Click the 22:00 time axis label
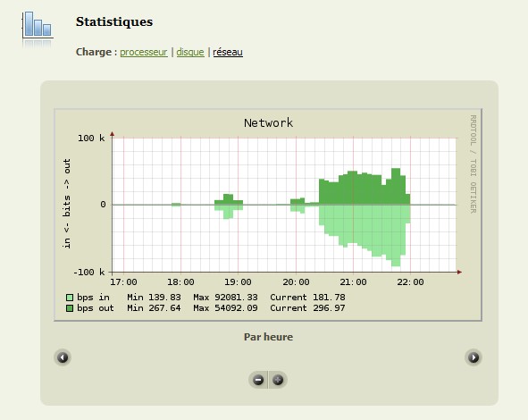Viewport: 528px width, 420px height. coord(410,281)
